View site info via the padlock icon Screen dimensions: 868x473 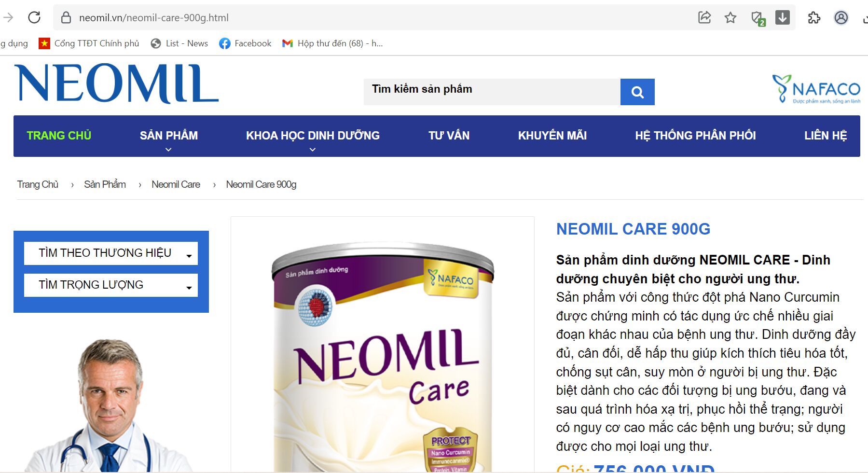click(x=66, y=18)
